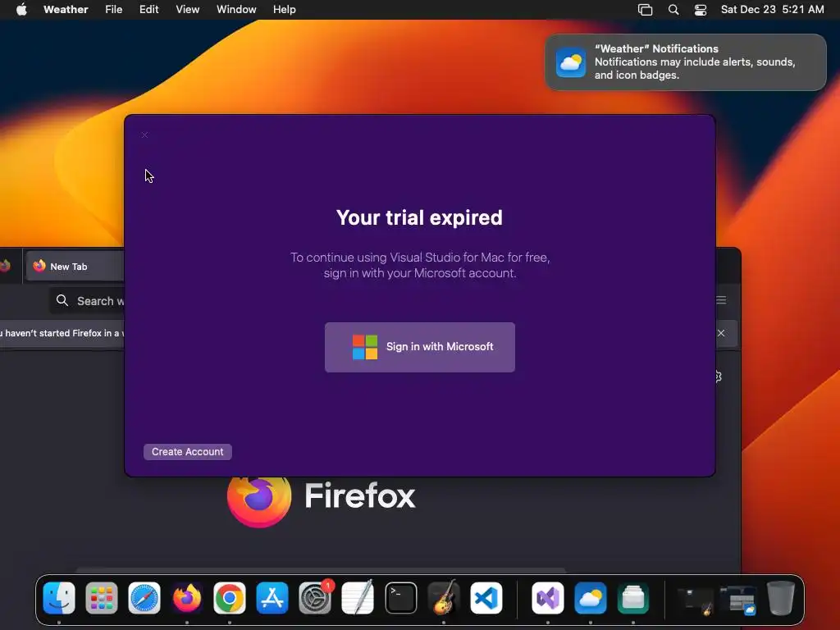Image resolution: width=840 pixels, height=630 pixels.
Task: Click the Firefox logo on the new tab page
Action: coord(259,498)
